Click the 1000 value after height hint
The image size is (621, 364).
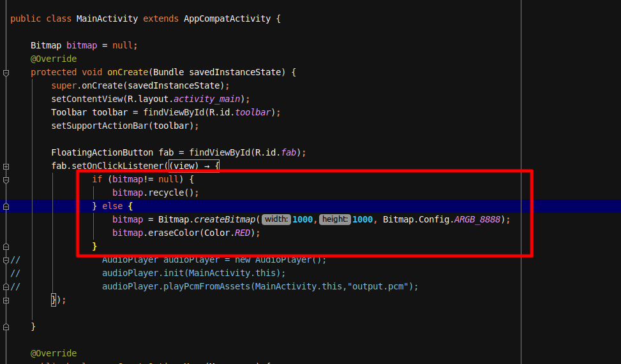(363, 219)
